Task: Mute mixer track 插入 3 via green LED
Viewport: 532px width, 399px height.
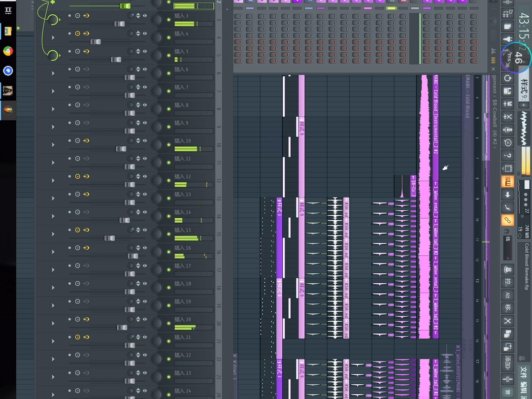Action: point(169,20)
